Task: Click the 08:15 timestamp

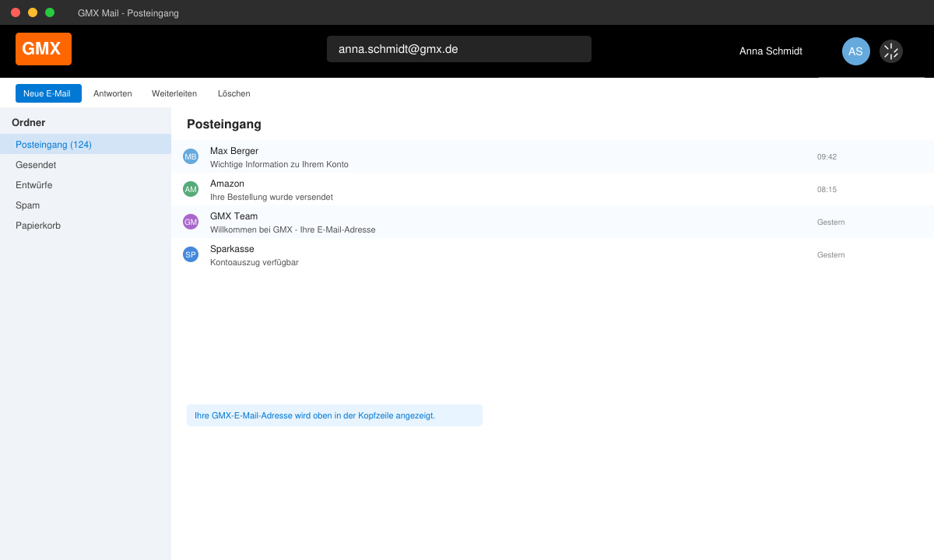Action: pyautogui.click(x=827, y=189)
